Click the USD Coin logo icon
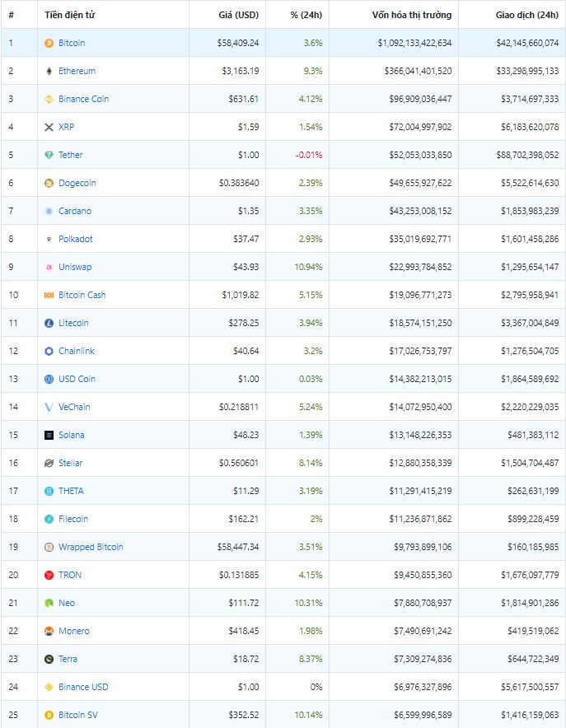This screenshot has width=566, height=728. click(x=49, y=379)
